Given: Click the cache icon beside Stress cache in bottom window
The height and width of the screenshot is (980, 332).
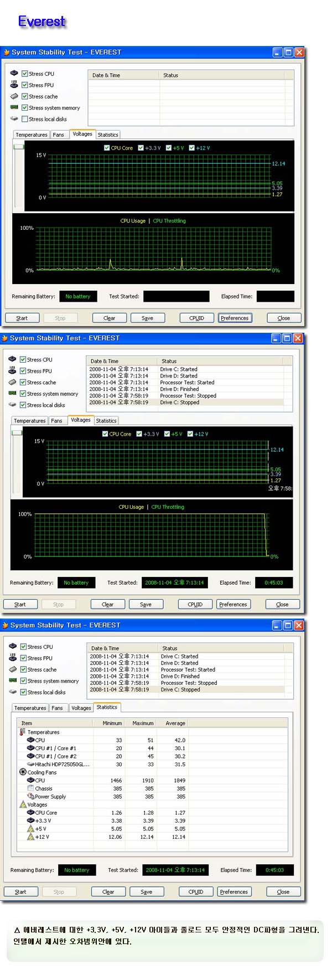Looking at the screenshot, I should [13, 669].
